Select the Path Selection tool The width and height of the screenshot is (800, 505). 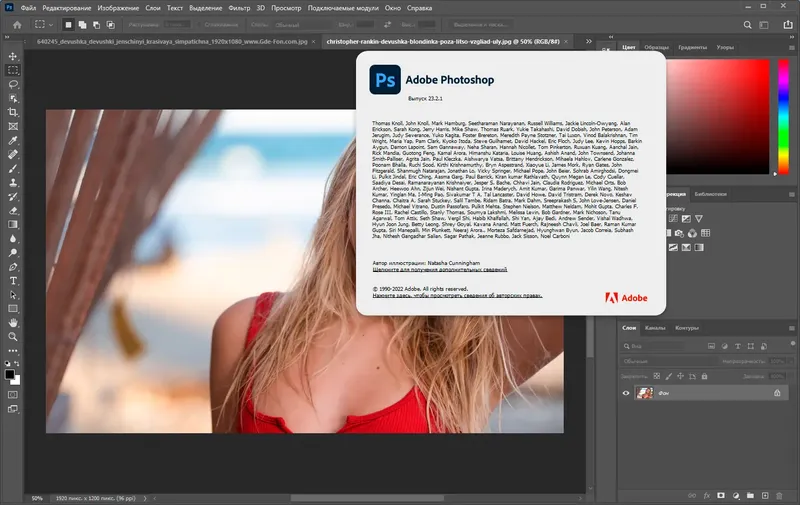pyautogui.click(x=13, y=295)
